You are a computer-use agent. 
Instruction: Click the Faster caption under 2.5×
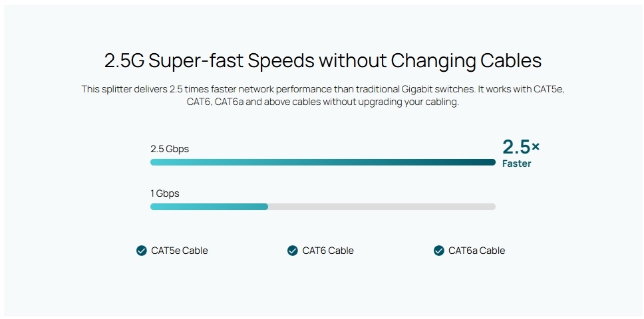tap(517, 163)
